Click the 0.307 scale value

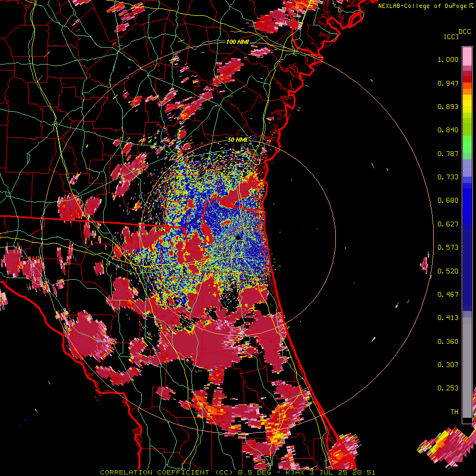coord(448,365)
